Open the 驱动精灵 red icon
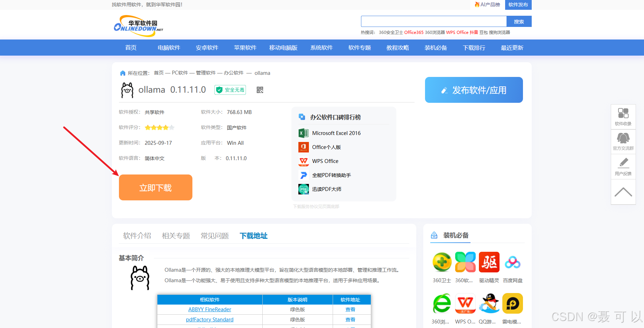Image resolution: width=644 pixels, height=328 pixels. [x=489, y=262]
